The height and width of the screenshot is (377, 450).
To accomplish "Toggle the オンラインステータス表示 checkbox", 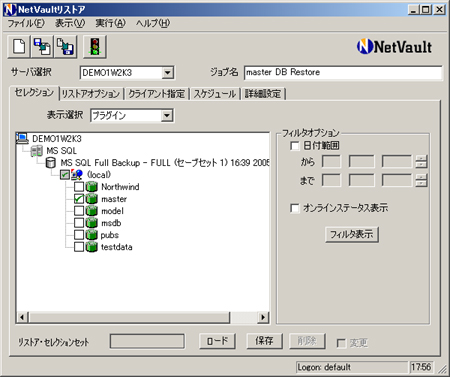I will coord(295,208).
